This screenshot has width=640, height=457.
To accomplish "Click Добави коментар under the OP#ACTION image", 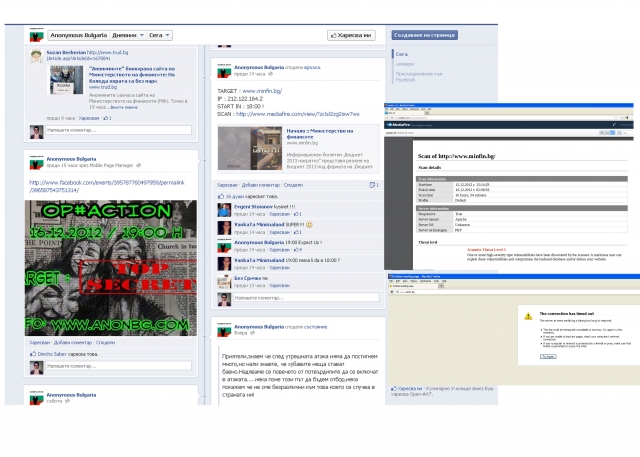I will point(73,342).
